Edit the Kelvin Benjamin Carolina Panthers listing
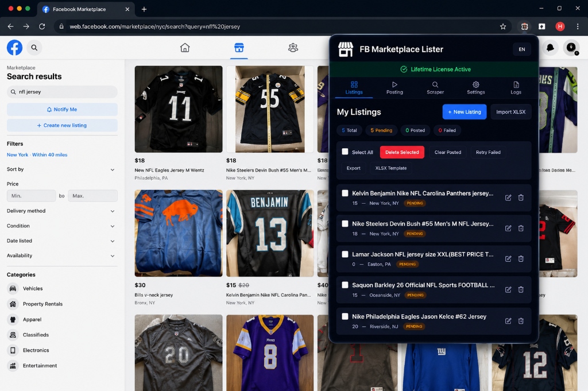Viewport: 588px width, 391px height. click(508, 198)
